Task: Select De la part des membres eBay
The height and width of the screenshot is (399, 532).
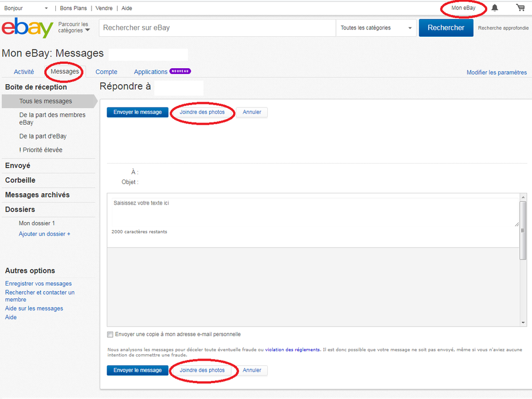Action: 52,119
